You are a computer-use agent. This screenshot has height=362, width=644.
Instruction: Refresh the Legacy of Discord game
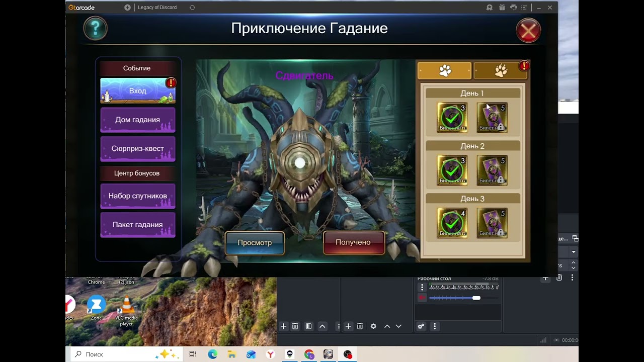click(192, 8)
